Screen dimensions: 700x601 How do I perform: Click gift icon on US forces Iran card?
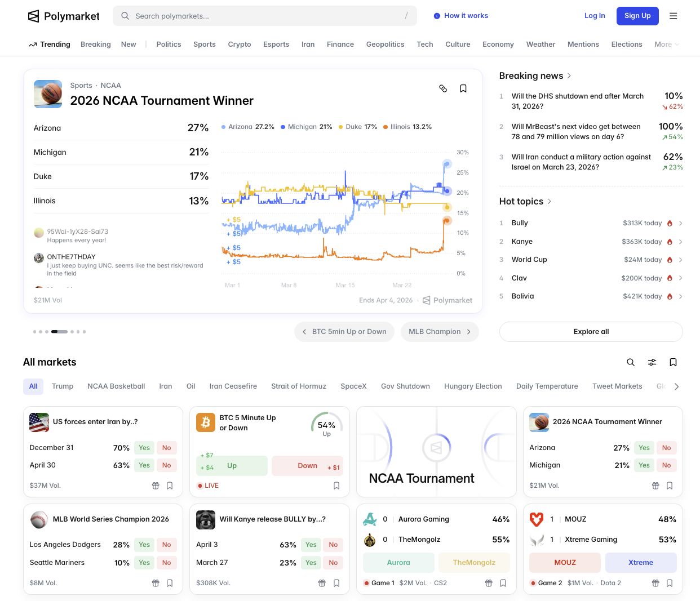click(x=156, y=486)
